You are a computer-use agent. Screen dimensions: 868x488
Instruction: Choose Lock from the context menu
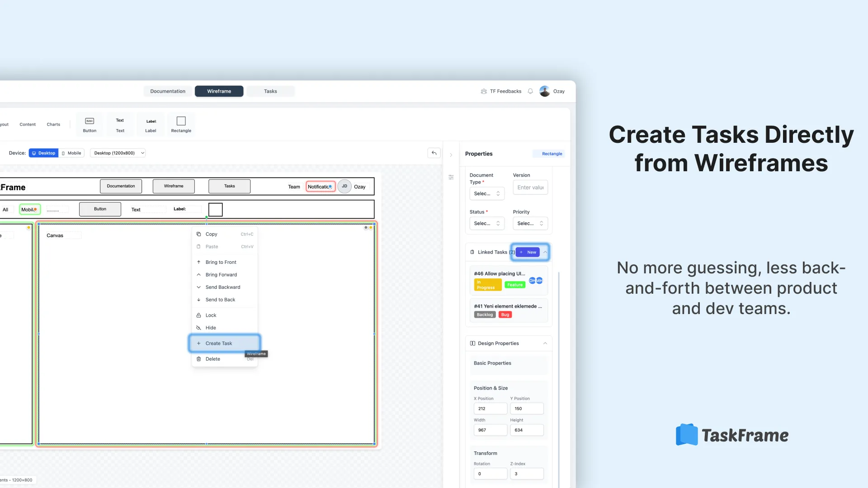point(225,315)
